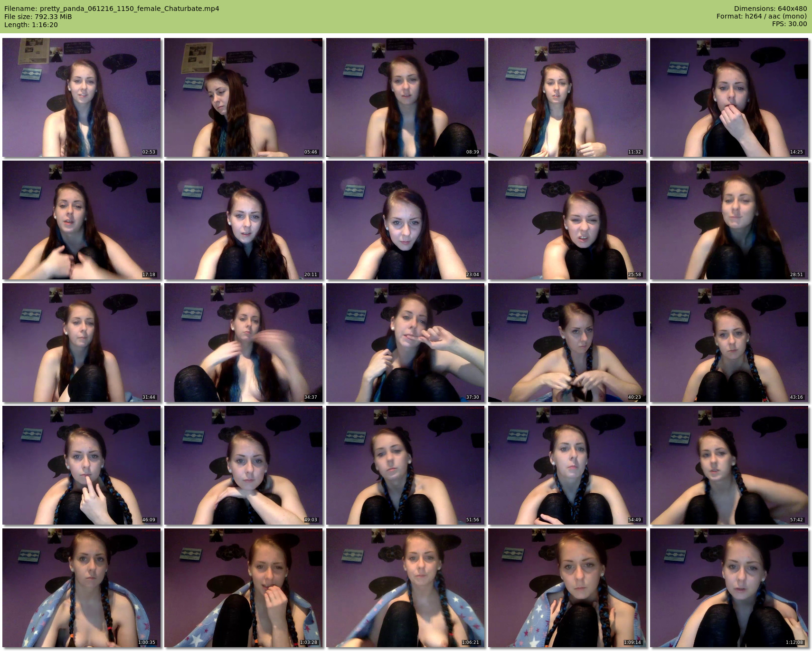
Task: Click the 'FPS: 30.00' text
Action: (x=790, y=24)
